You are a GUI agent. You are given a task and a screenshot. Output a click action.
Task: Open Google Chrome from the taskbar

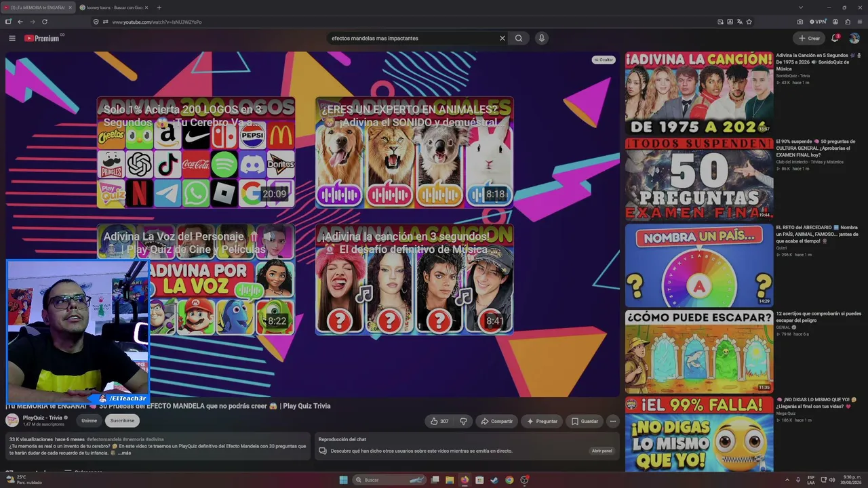click(x=509, y=480)
